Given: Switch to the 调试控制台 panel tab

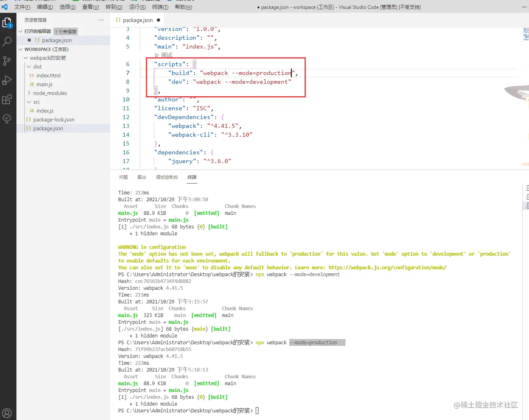Looking at the screenshot, I should [x=167, y=177].
